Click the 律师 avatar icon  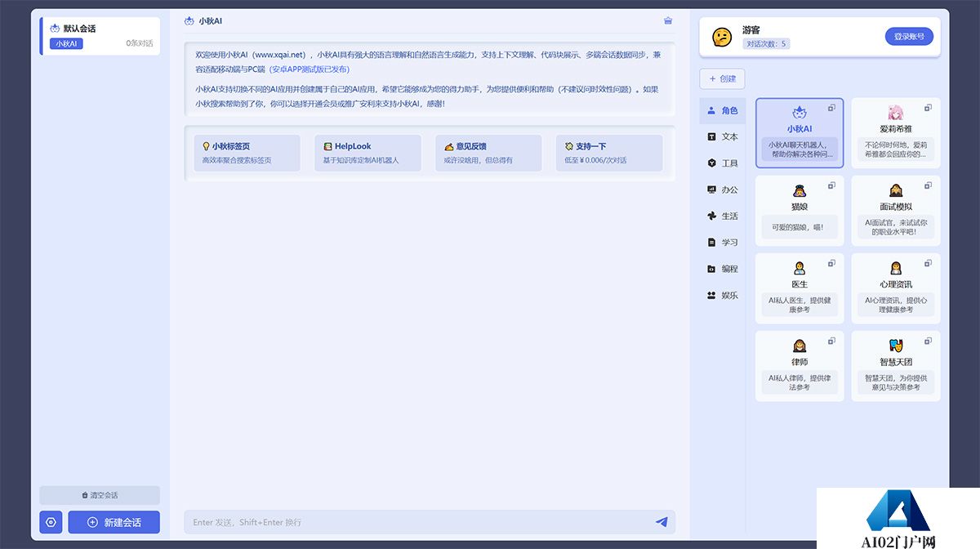(800, 346)
